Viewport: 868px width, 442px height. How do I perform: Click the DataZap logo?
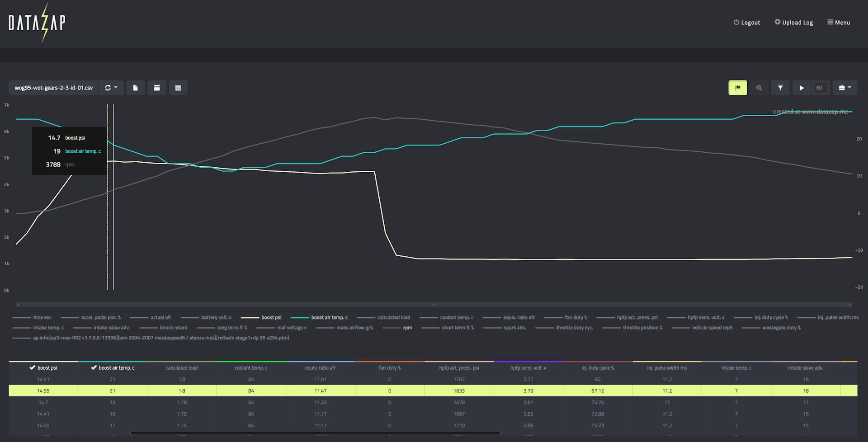click(x=37, y=23)
